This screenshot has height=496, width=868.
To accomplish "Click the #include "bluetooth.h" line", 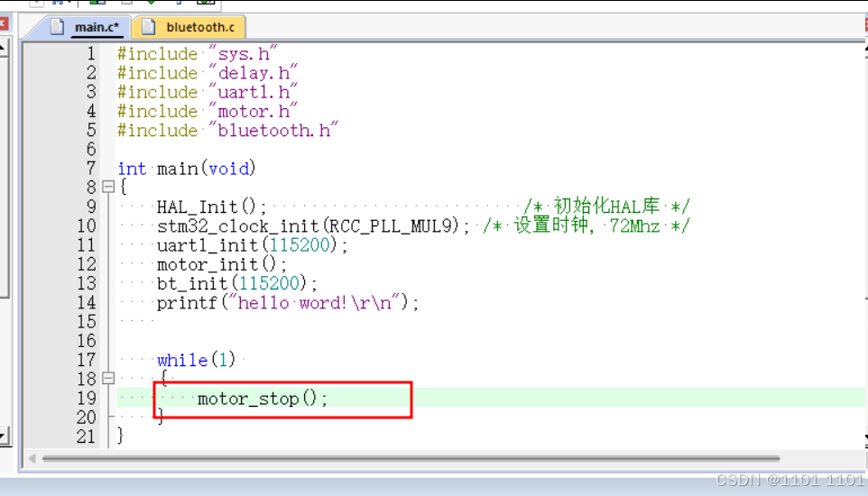I will coord(227,130).
